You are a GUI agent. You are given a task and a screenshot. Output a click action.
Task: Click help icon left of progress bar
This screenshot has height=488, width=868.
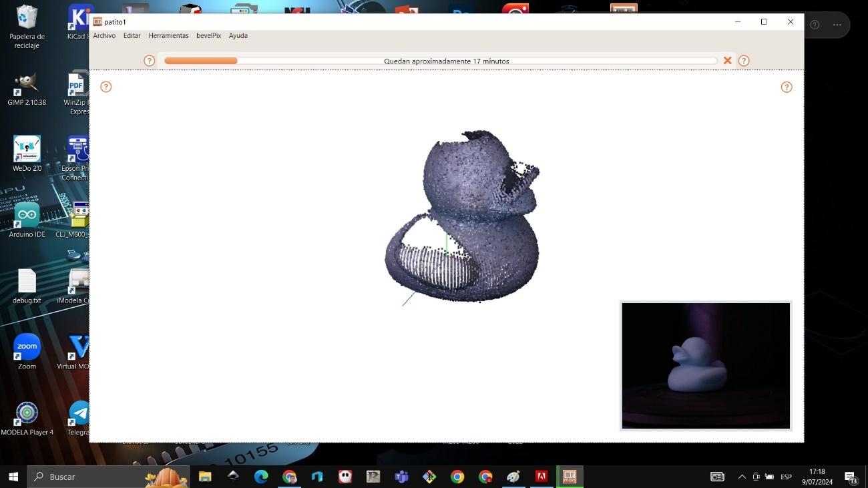[x=150, y=61]
